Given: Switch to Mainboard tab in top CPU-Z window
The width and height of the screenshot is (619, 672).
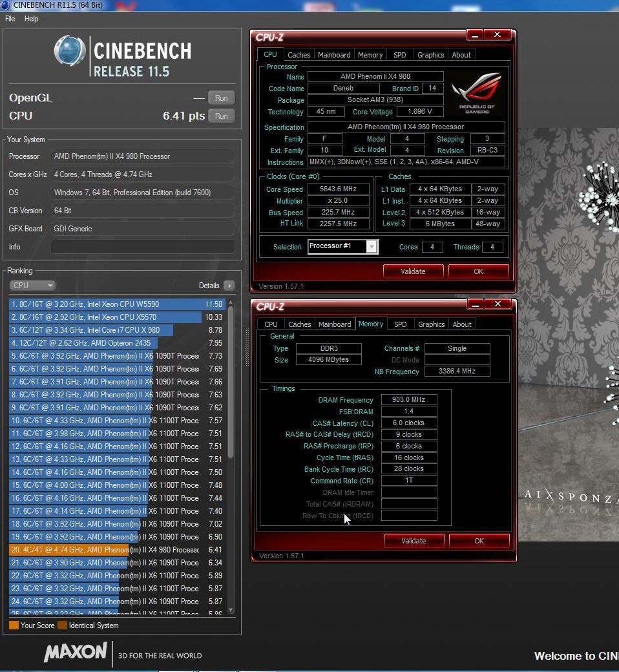Looking at the screenshot, I should pyautogui.click(x=334, y=55).
